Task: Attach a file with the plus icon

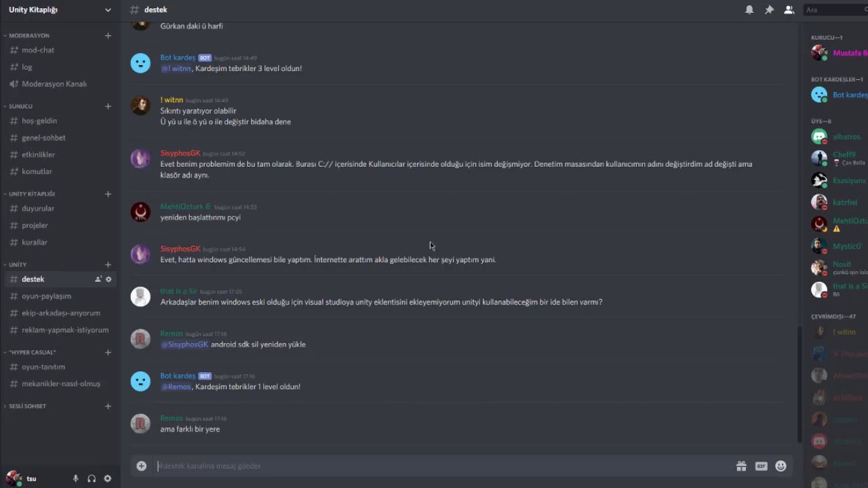Action: [x=141, y=466]
